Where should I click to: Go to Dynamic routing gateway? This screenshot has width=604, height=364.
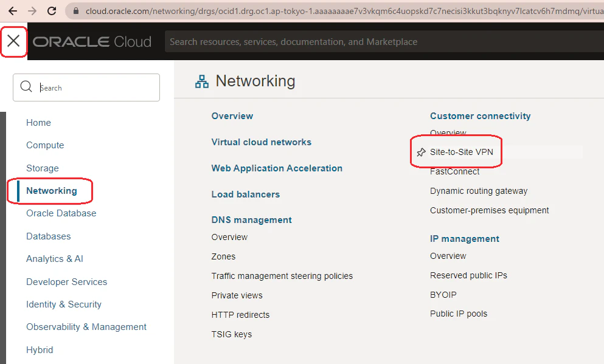click(479, 191)
